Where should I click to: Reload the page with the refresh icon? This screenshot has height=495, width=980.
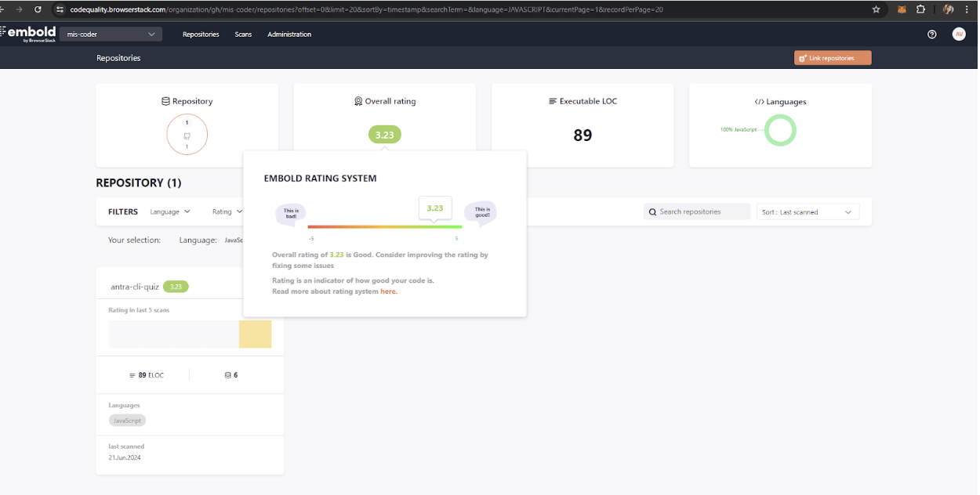(38, 9)
